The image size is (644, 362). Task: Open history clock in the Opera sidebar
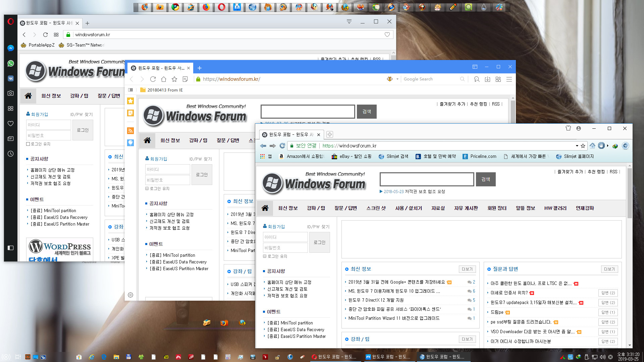pyautogui.click(x=11, y=154)
